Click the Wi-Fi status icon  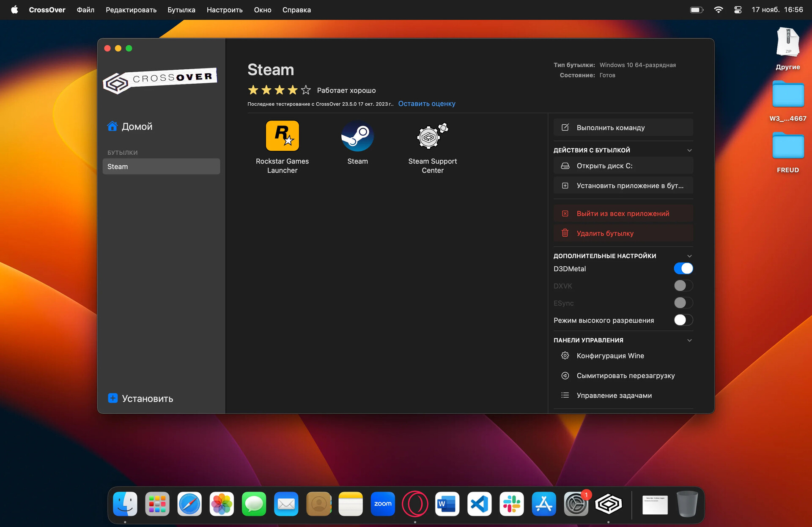[x=718, y=10]
